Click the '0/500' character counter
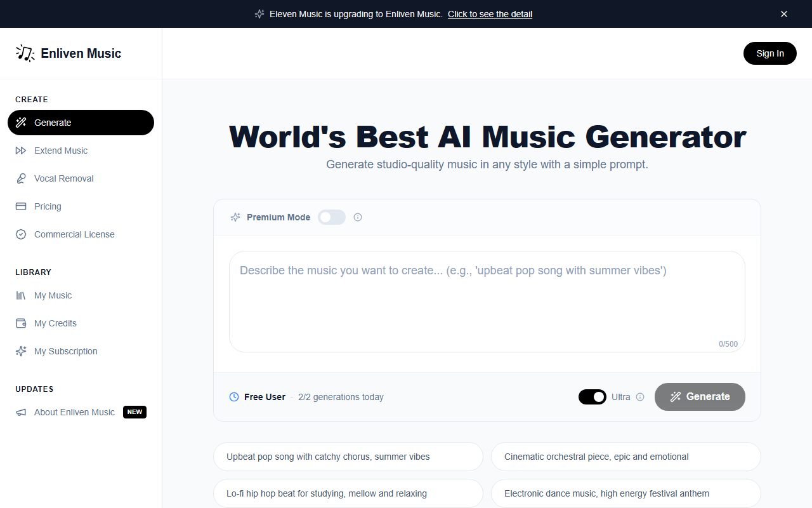812x508 pixels. [728, 344]
